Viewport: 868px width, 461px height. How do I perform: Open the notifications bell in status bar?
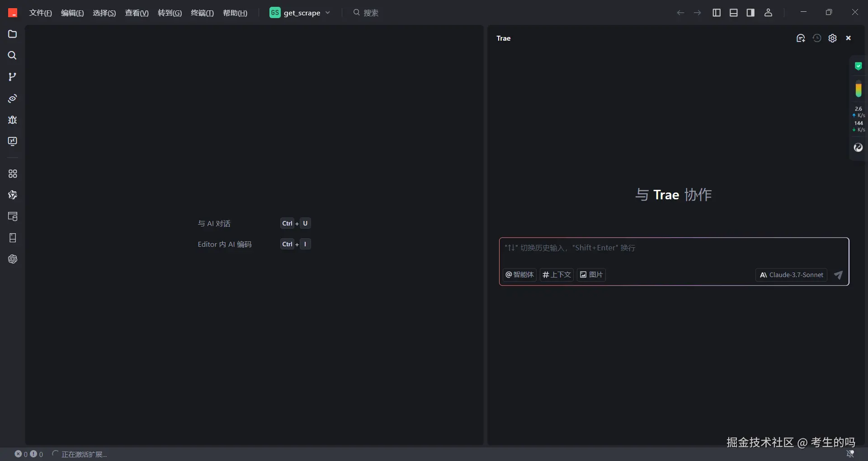click(850, 454)
